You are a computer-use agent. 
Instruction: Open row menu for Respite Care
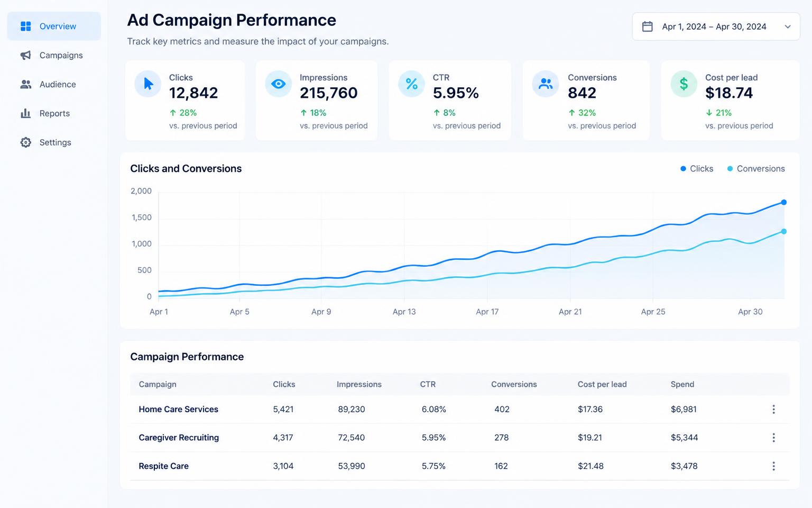[773, 466]
